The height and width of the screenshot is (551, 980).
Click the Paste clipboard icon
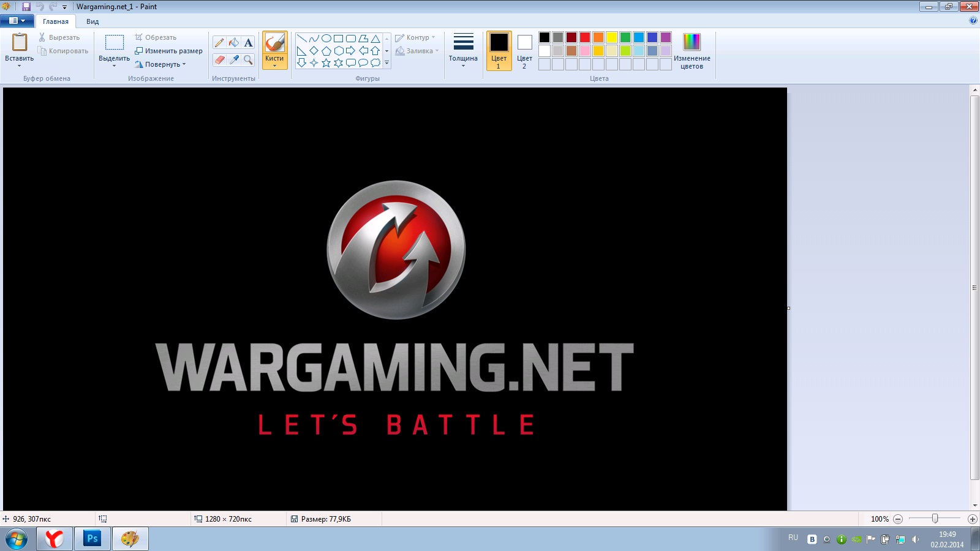[x=20, y=42]
